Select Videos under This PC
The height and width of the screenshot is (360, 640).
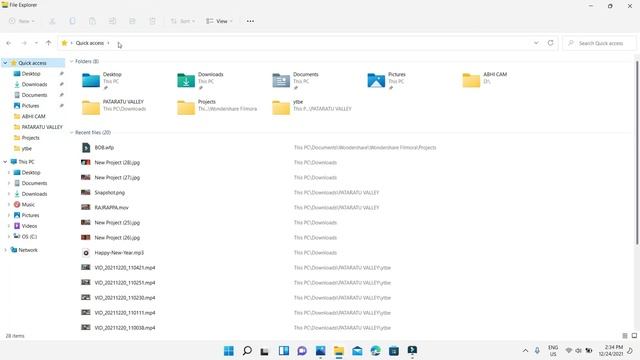(x=29, y=226)
